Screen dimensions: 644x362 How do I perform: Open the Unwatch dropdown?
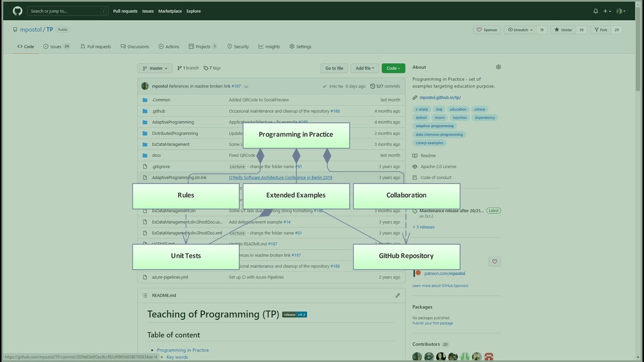(520, 30)
